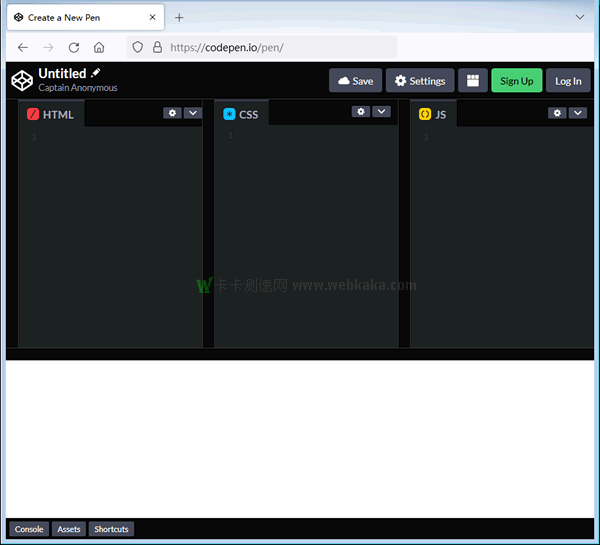The image size is (600, 545).
Task: Open JS editor settings gear
Action: coord(557,113)
